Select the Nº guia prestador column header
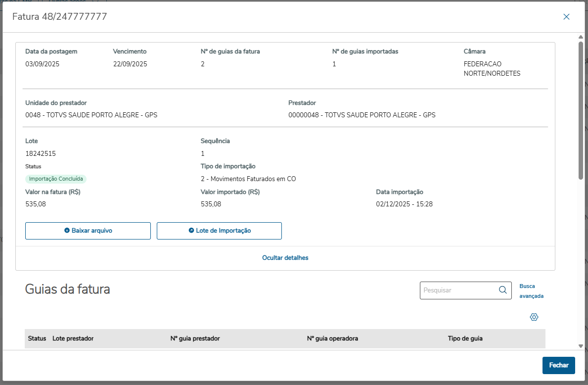Image resolution: width=588 pixels, height=385 pixels. pos(195,338)
